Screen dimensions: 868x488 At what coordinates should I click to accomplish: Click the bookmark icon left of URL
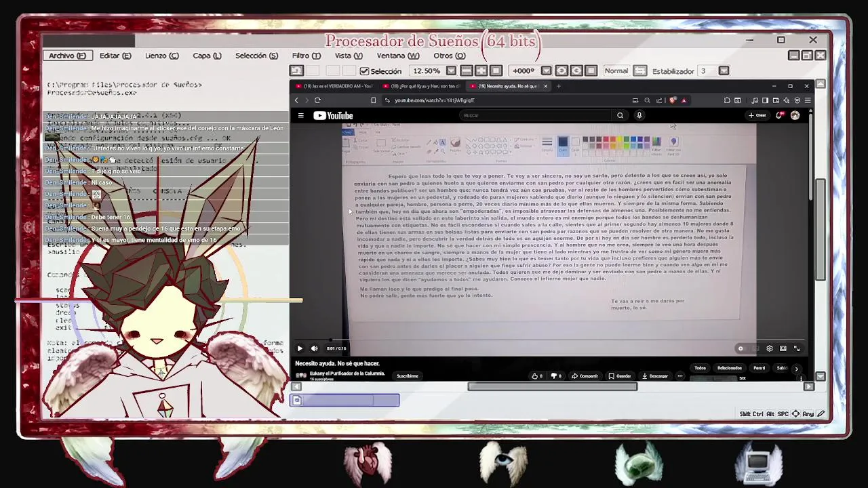click(x=373, y=100)
